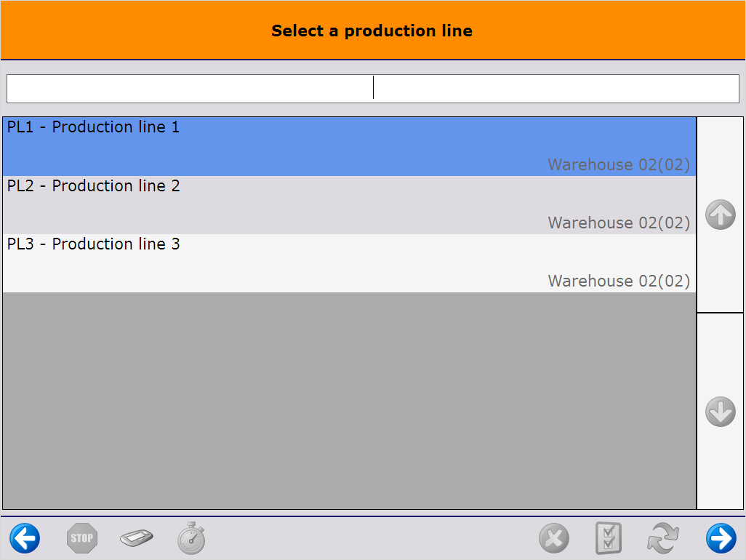
Task: Click the blue back arrow icon
Action: [25, 539]
